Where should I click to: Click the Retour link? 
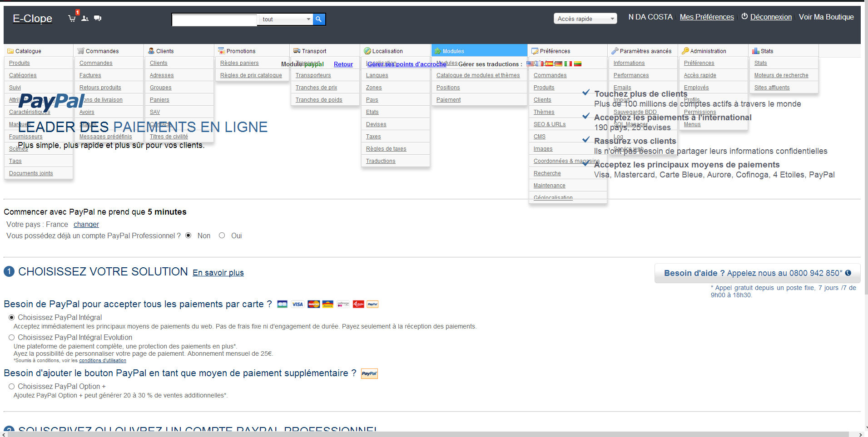click(343, 64)
